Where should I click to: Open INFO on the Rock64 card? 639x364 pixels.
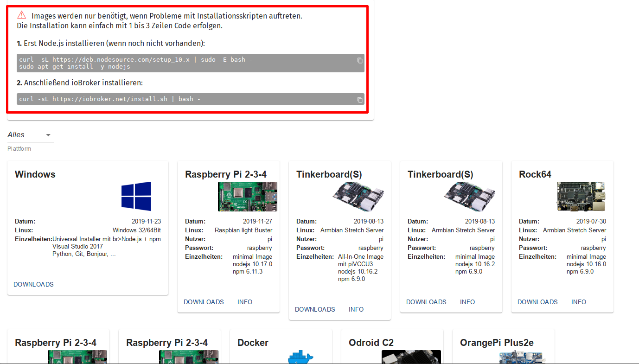[579, 302]
